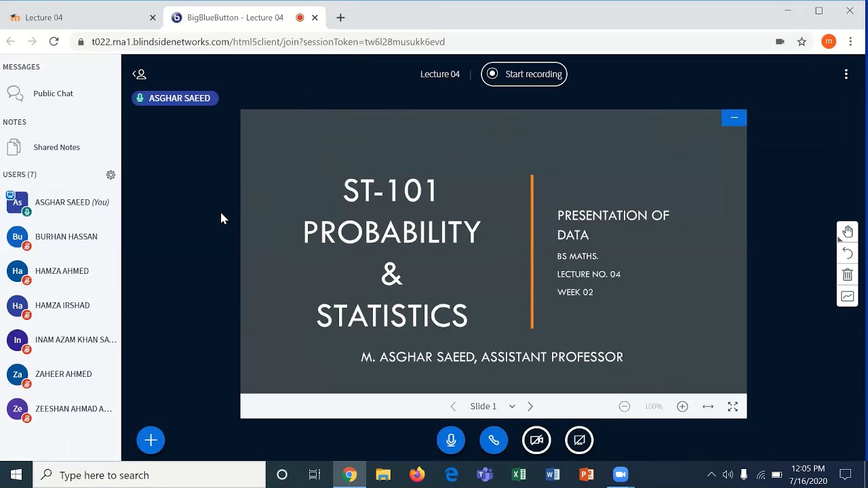The height and width of the screenshot is (488, 868).
Task: Open the Windows notification center
Action: point(846,474)
